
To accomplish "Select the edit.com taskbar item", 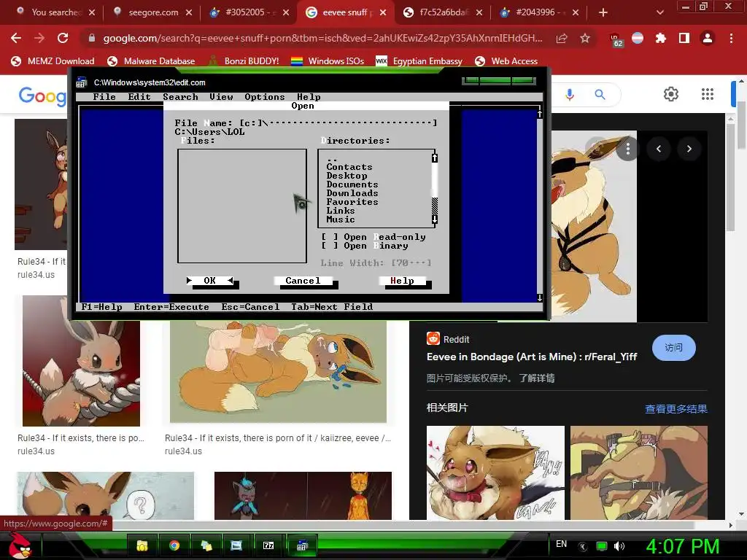I will tap(301, 545).
